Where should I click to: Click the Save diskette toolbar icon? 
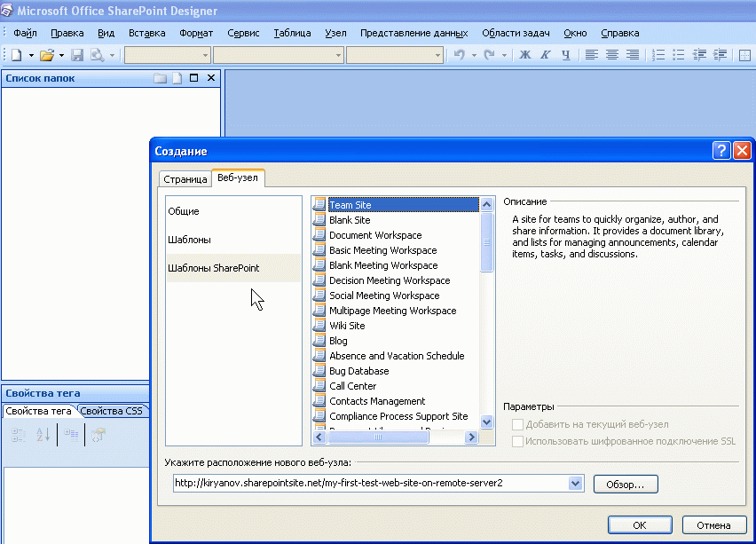click(77, 55)
